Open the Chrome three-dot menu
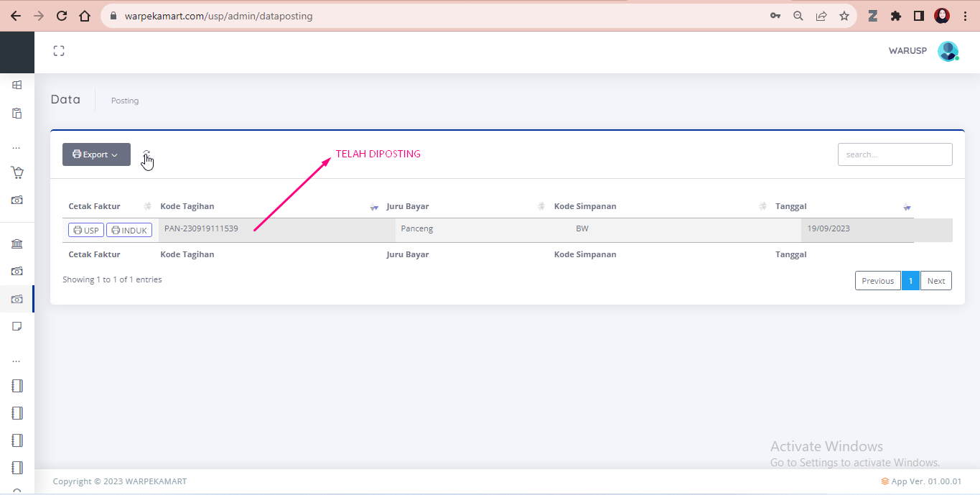Image resolution: width=980 pixels, height=495 pixels. [x=964, y=16]
